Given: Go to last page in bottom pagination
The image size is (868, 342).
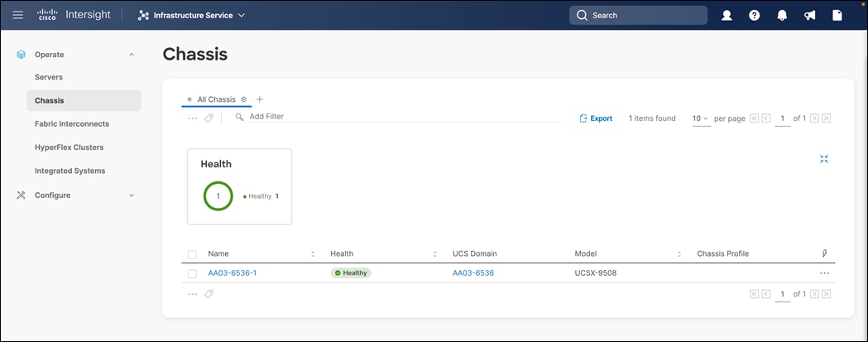Looking at the screenshot, I should (827, 294).
